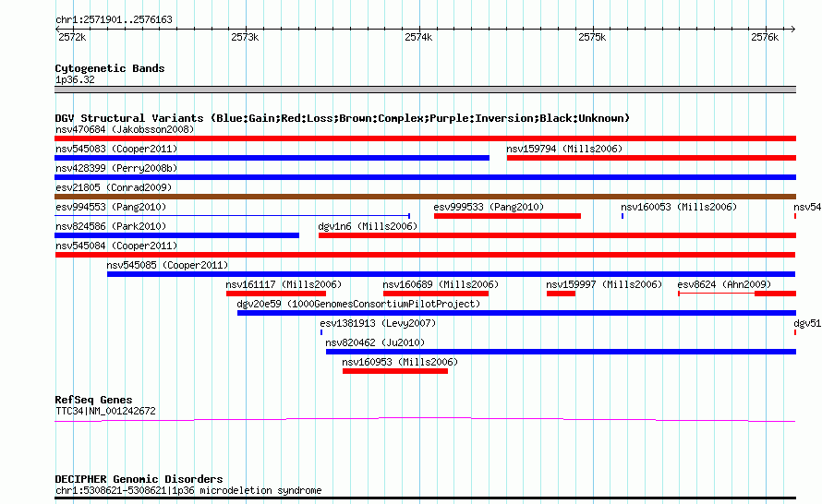This screenshot has height=504, width=822.
Task: Click the esv999533 (Pang2010) red bar
Action: tap(507, 216)
